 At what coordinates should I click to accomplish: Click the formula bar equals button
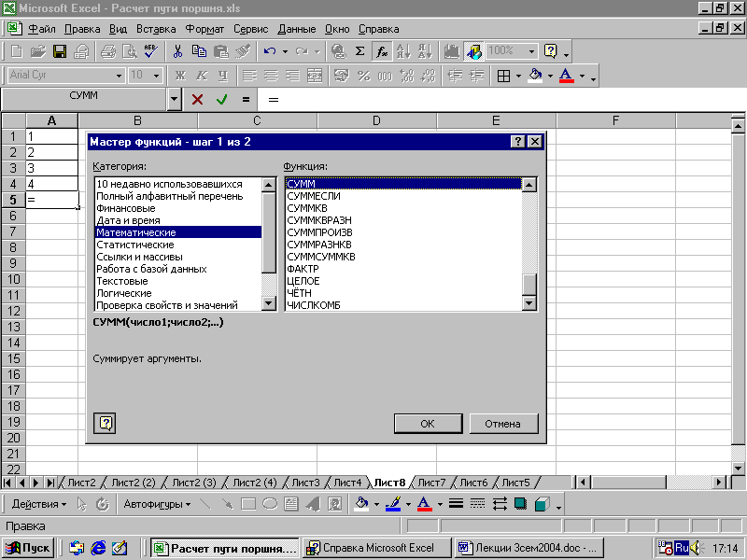[x=246, y=100]
